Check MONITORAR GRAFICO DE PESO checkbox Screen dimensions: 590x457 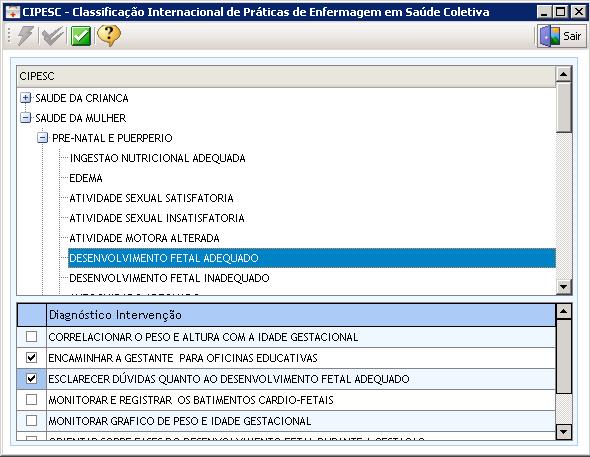pos(31,421)
